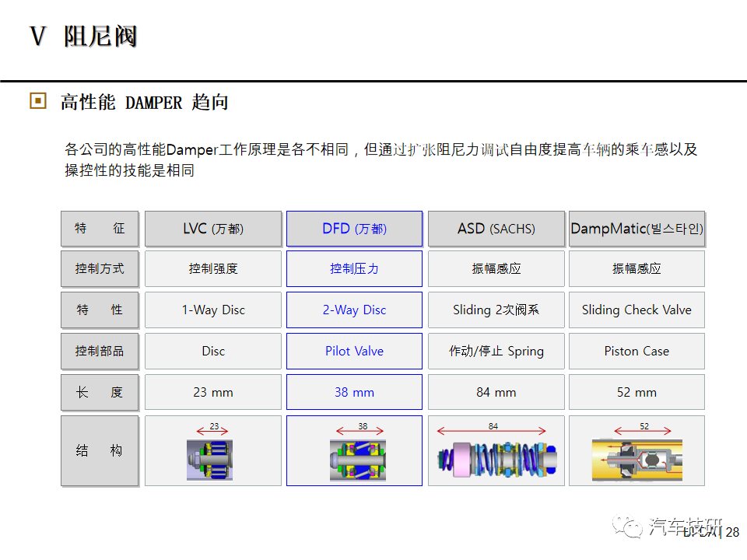The image size is (747, 560).
Task: Select 振幅感应 in the DampMatic column
Action: click(637, 268)
